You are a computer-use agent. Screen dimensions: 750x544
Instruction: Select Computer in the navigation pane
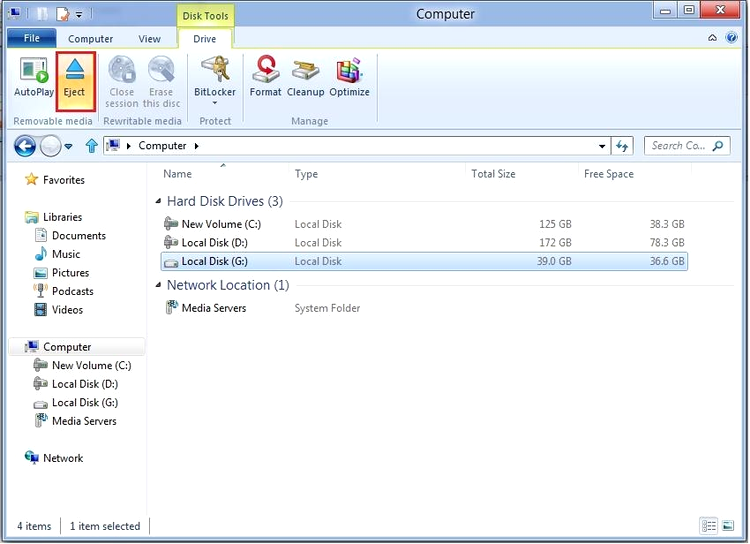(77, 347)
